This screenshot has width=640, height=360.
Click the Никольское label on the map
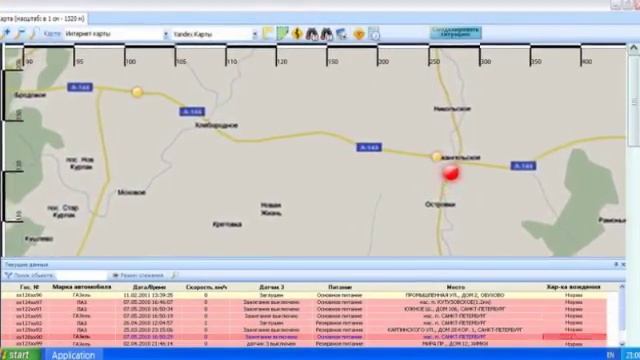click(452, 109)
